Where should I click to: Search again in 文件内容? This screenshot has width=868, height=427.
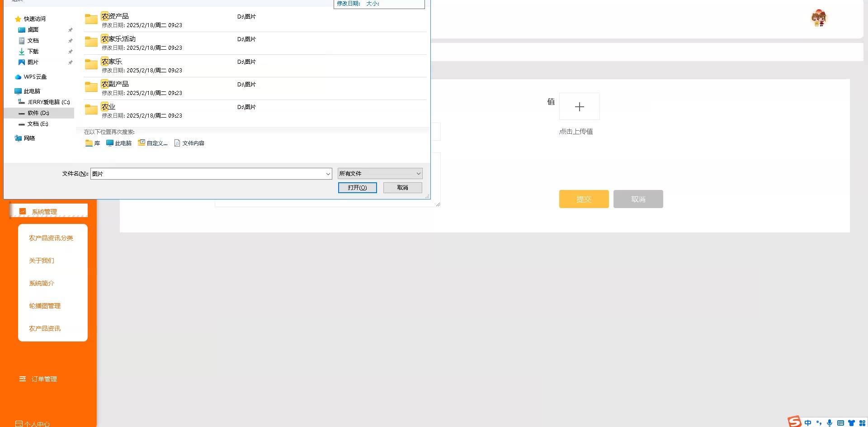tap(189, 143)
